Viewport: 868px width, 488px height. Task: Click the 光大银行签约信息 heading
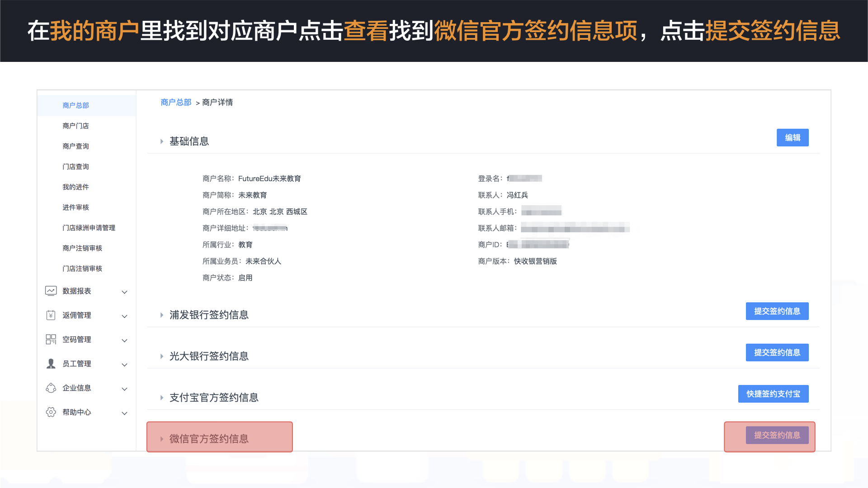pos(209,357)
